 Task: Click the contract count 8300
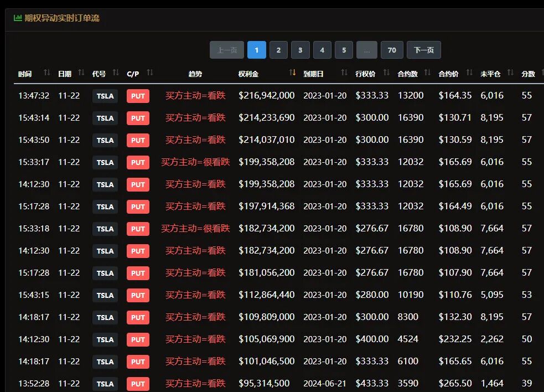point(408,317)
